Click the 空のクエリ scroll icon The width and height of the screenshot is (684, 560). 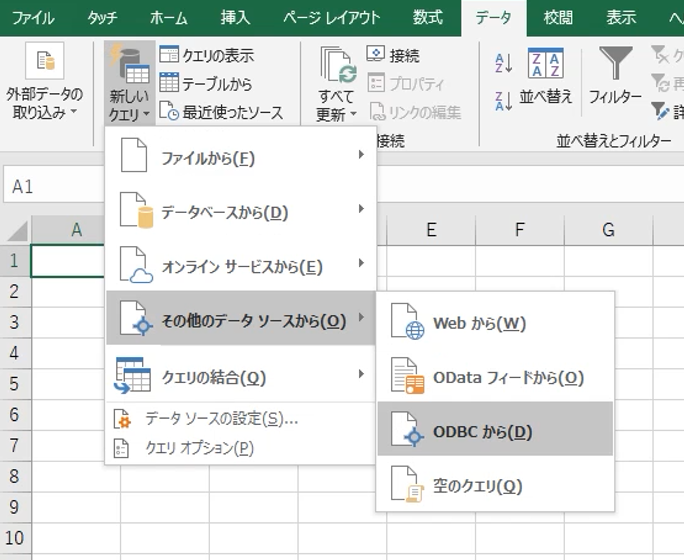click(407, 484)
